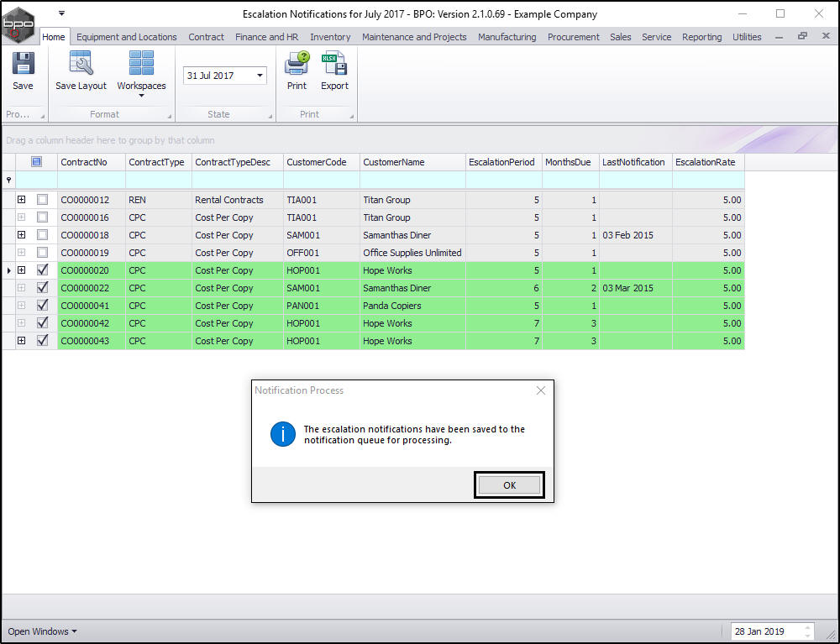Open the Sales tab
Image resolution: width=840 pixels, height=644 pixels.
(621, 37)
